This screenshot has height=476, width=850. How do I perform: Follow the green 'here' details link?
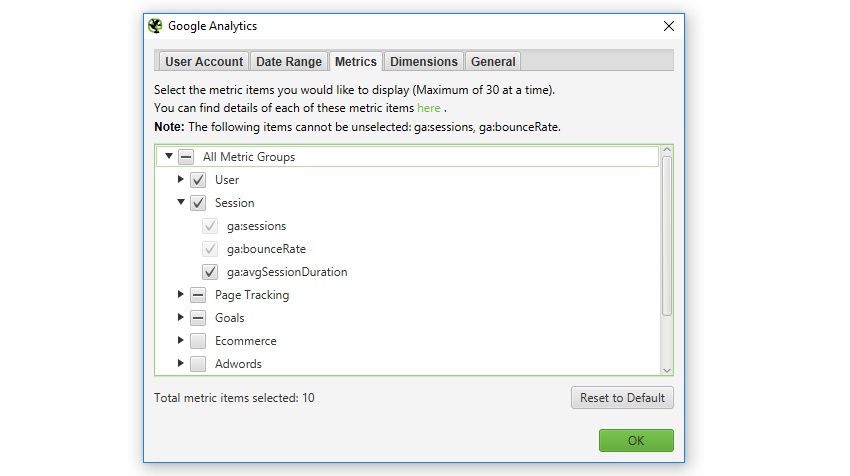click(x=429, y=108)
